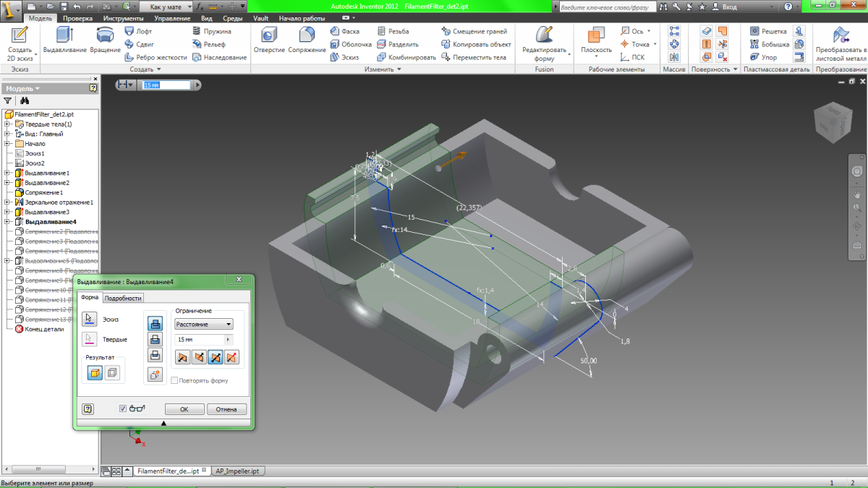Open the Инструменты ribbon tab
Viewport: 868px width, 488px height.
[123, 18]
